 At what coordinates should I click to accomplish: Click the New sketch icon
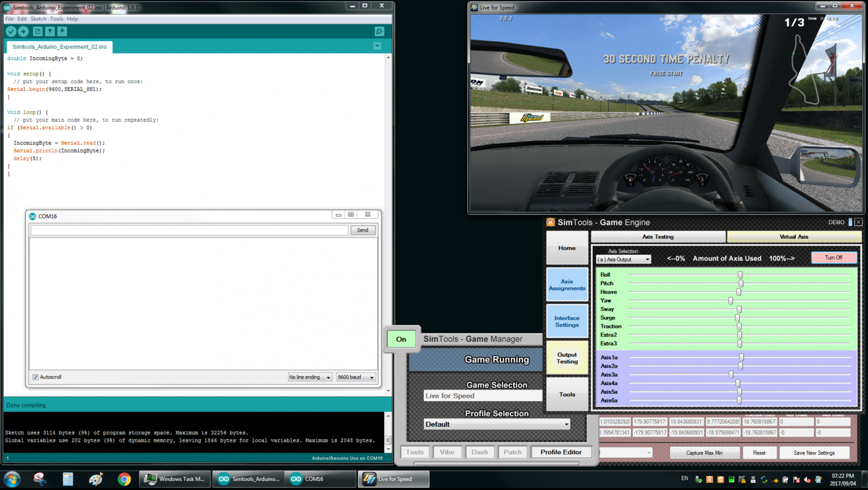coord(37,31)
